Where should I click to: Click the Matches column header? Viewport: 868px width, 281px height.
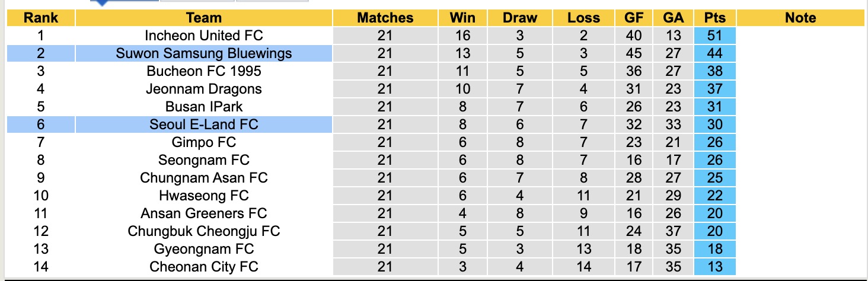385,18
